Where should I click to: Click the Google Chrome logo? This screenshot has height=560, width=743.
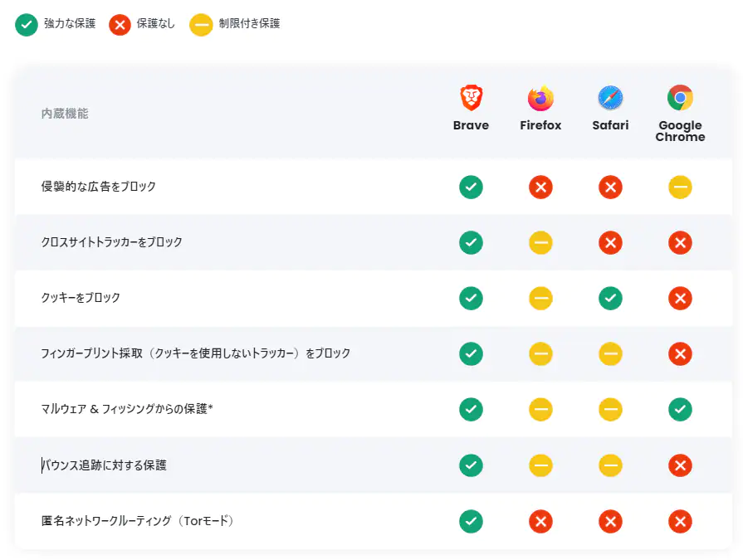[x=680, y=98]
